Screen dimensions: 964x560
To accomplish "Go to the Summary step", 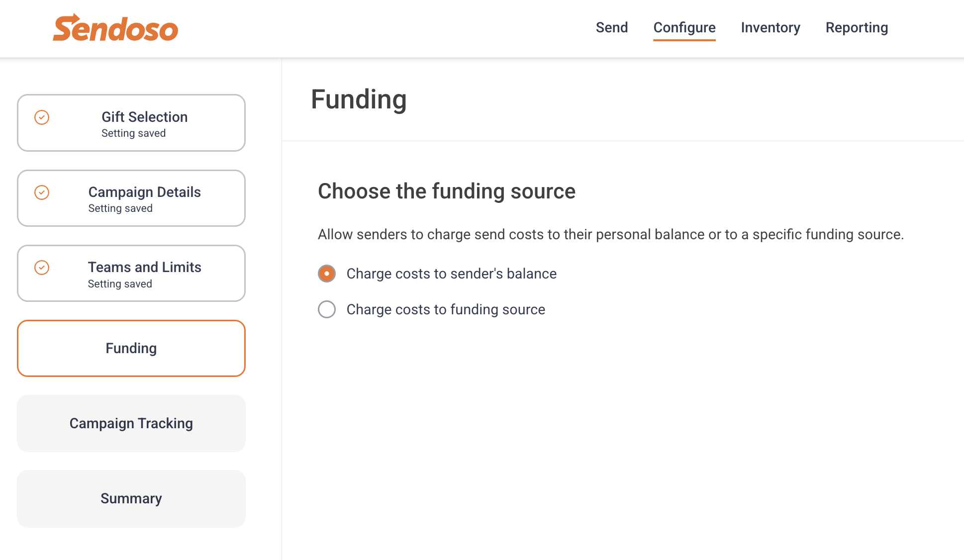I will (x=131, y=498).
